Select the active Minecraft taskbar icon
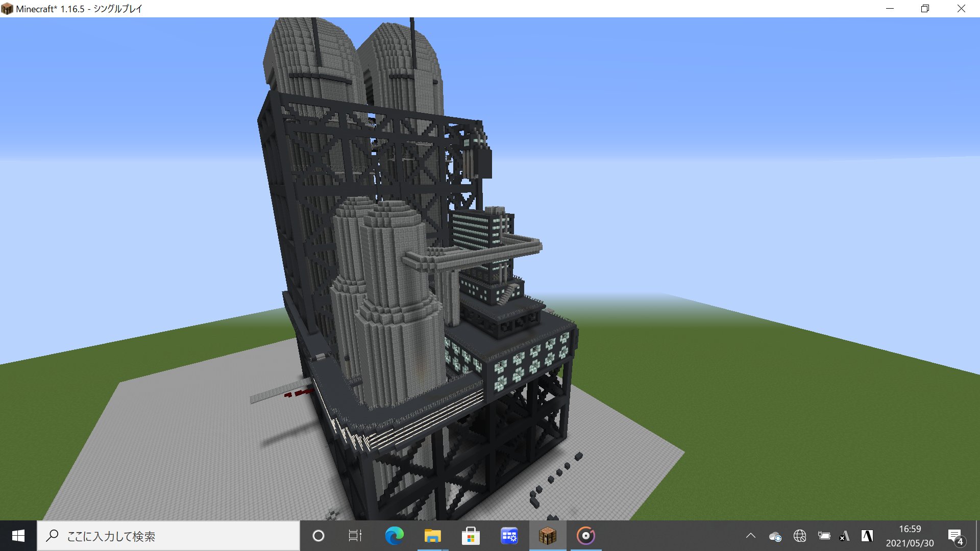This screenshot has height=551, width=980. (x=548, y=536)
